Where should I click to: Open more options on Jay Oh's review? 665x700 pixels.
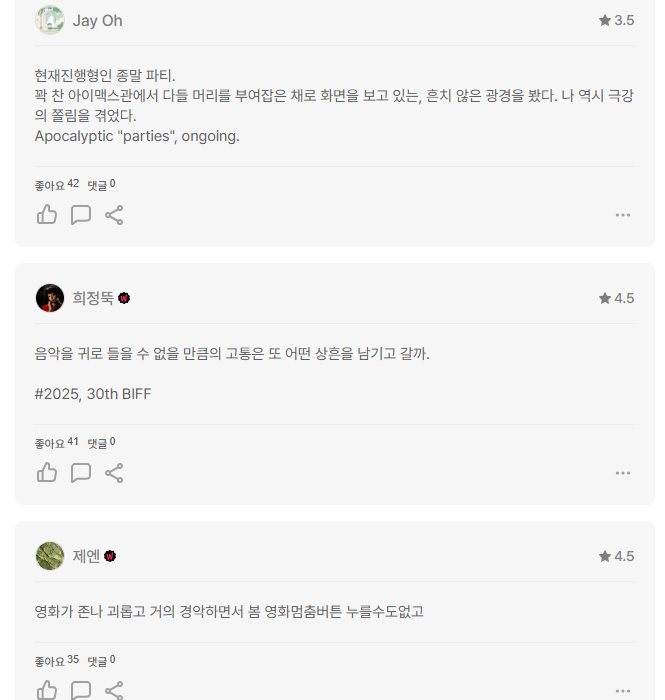pos(623,215)
